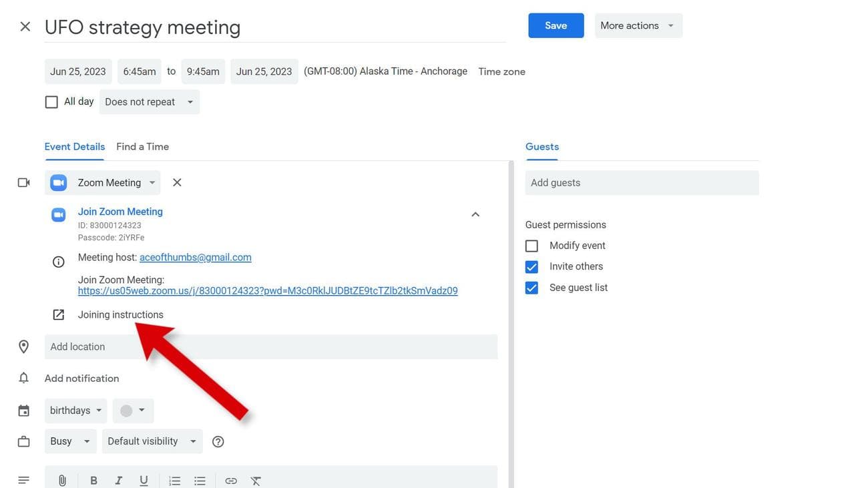Toggle italic formatting in description
The image size is (868, 488).
point(118,480)
